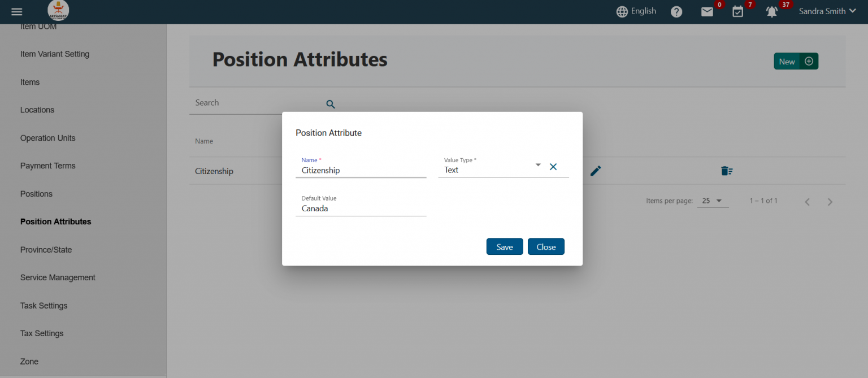Open Items per page dropdown
This screenshot has width=868, height=378.
[713, 201]
